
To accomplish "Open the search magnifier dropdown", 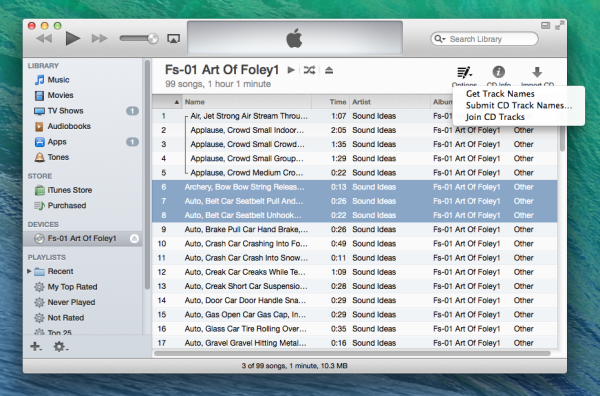I will pyautogui.click(x=440, y=39).
